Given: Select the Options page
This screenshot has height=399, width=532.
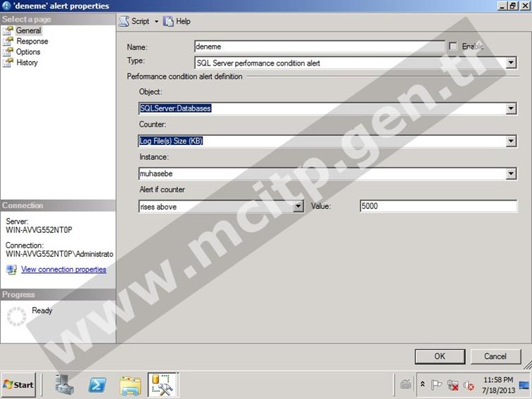Looking at the screenshot, I should 28,52.
